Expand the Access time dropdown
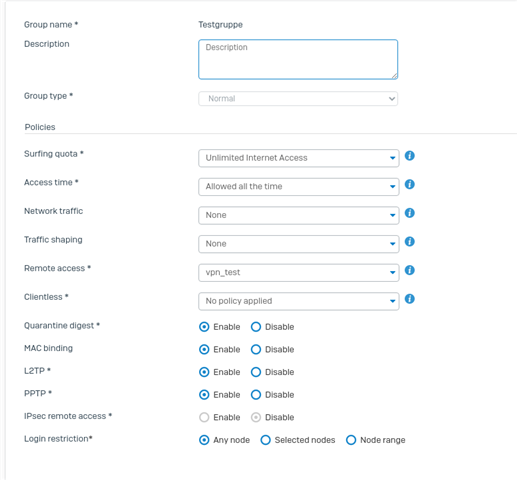Image resolution: width=517 pixels, height=480 pixels. (299, 187)
